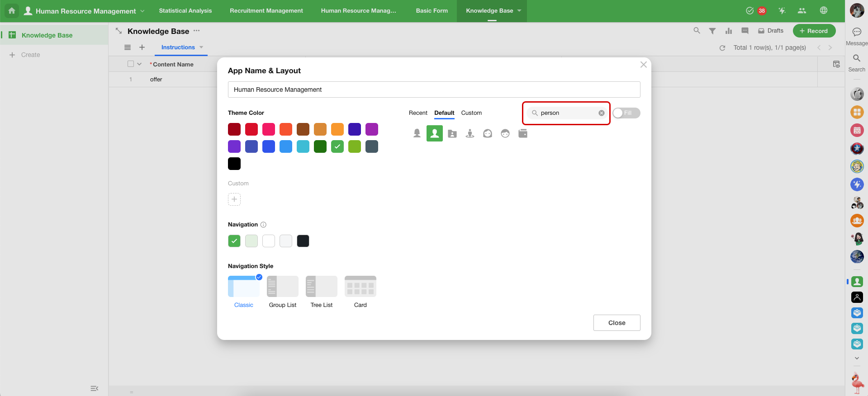This screenshot has height=396, width=868.
Task: Open the statistics bar chart icon
Action: 729,31
